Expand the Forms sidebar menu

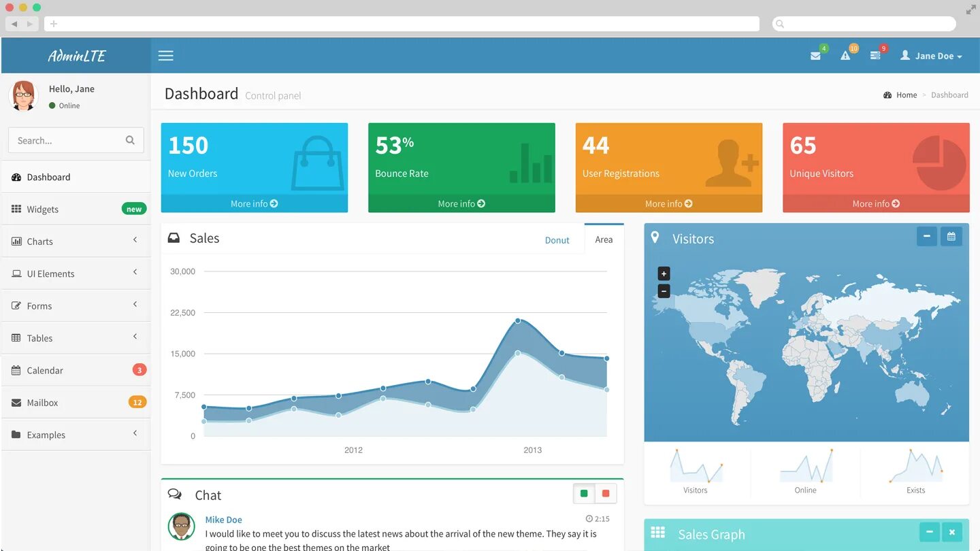[76, 305]
